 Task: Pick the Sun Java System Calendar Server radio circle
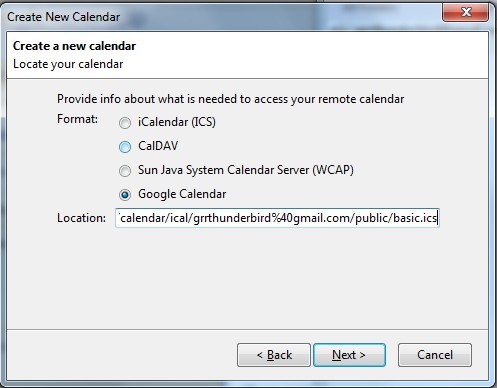tap(125, 171)
